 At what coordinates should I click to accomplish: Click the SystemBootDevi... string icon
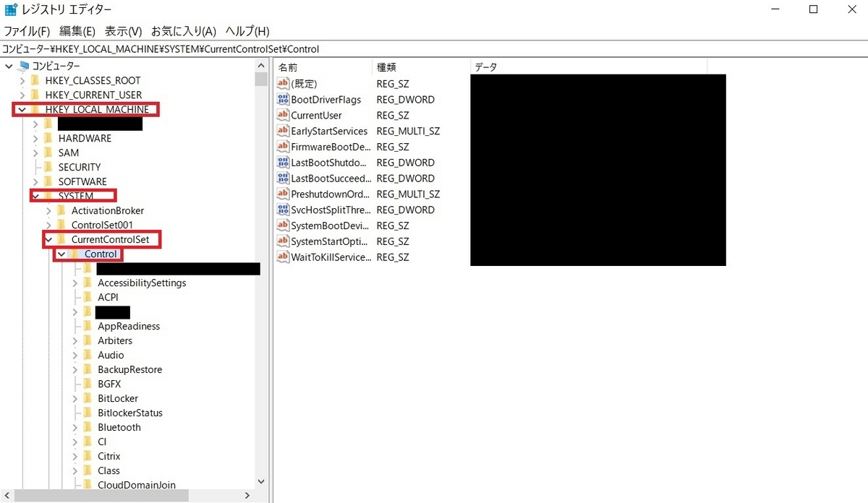coord(284,225)
